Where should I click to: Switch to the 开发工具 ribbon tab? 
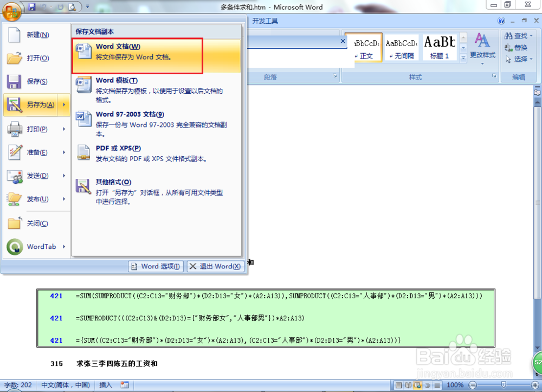[264, 21]
